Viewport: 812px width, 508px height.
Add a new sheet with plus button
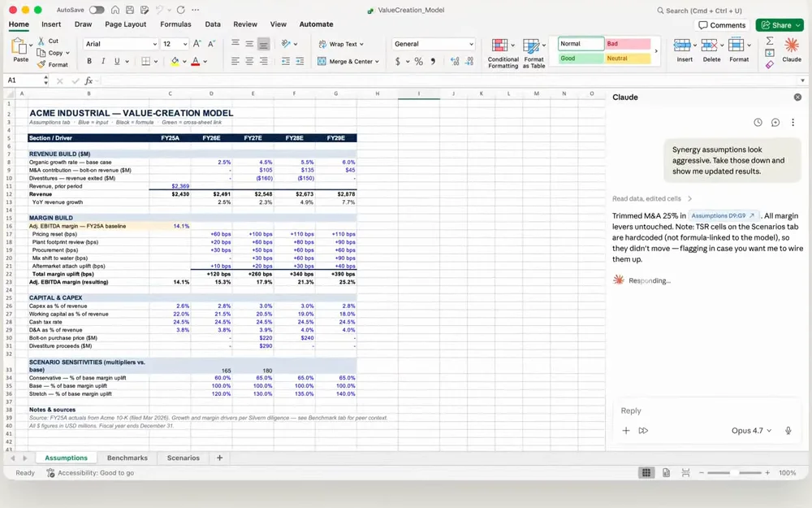coord(219,458)
